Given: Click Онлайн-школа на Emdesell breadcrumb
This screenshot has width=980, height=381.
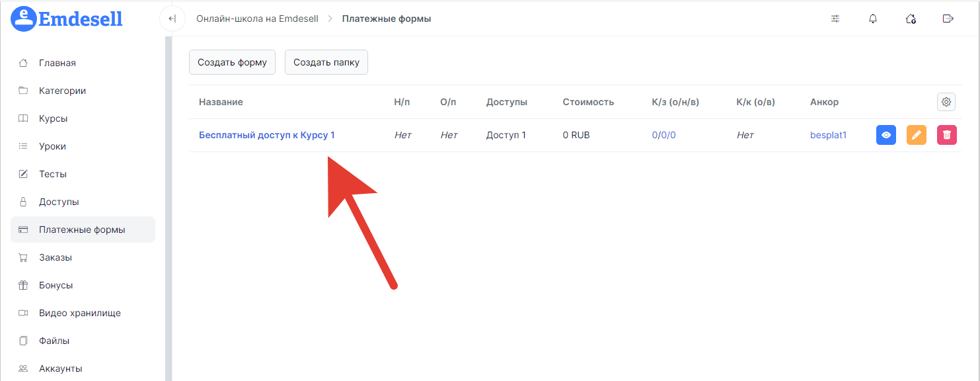Looking at the screenshot, I should pos(257,19).
